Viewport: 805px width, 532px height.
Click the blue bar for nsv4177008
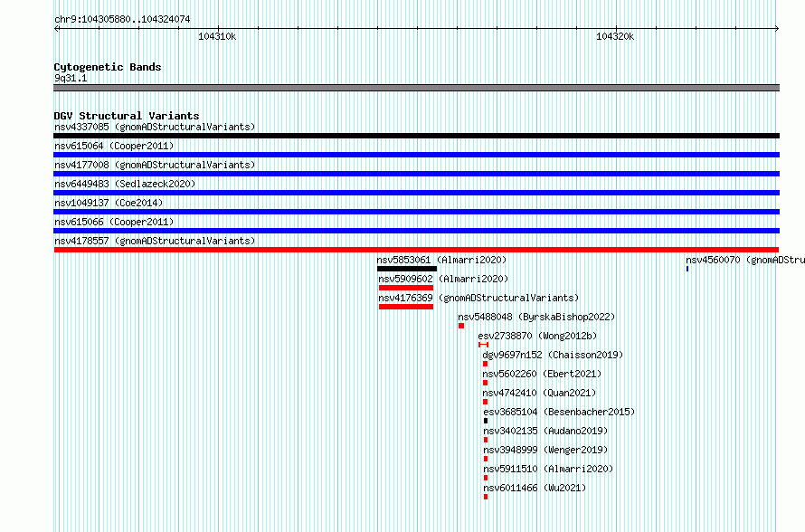[x=416, y=174]
